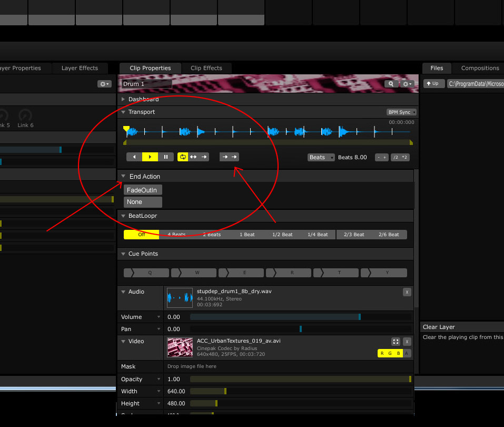The height and width of the screenshot is (427, 504).
Task: Enable bounce ping-pong playback mode
Action: point(194,157)
